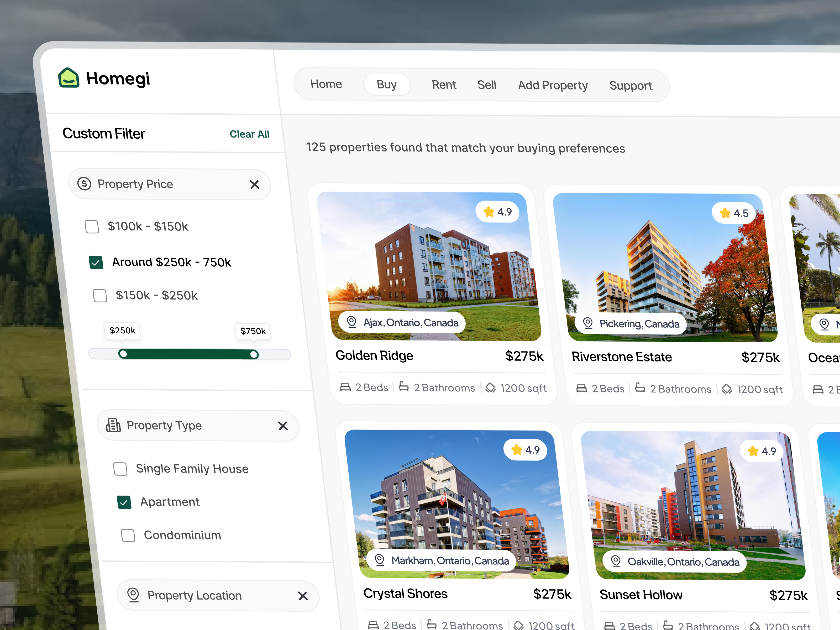This screenshot has width=840, height=630.
Task: Click the bathroom icon on Riverstone Estate card
Action: click(x=640, y=388)
